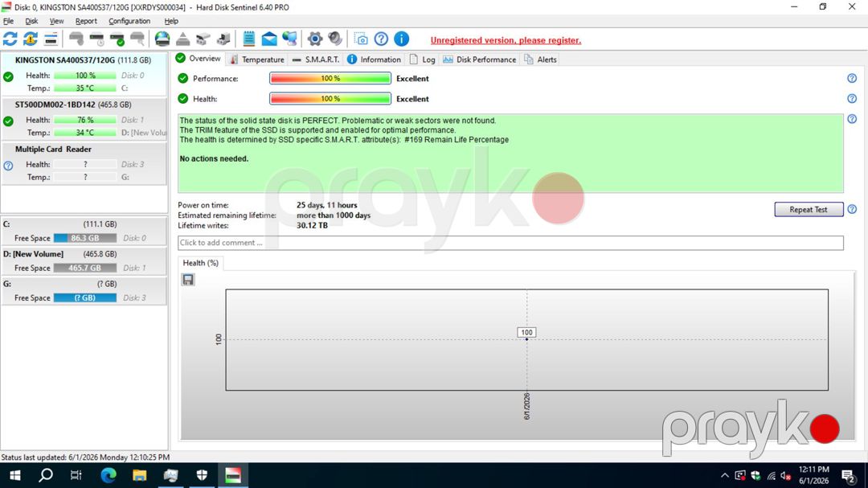The image size is (868, 488).
Task: Click the gray disk transfer icon
Action: tap(223, 39)
